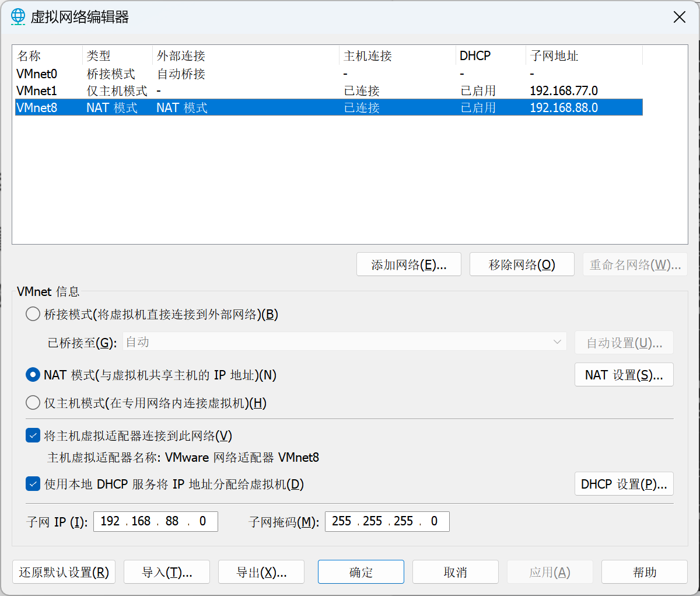Select the NAT 模式 radio option
Screen dimensions: 700x596
click(33, 375)
